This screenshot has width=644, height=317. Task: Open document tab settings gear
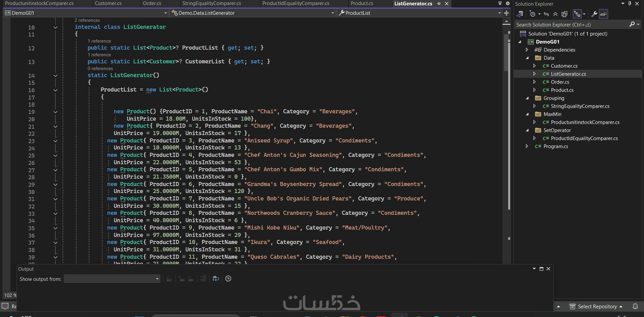508,3
